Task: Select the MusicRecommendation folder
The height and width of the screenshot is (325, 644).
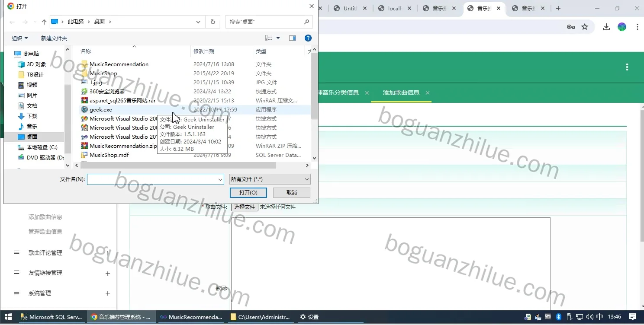Action: (119, 64)
